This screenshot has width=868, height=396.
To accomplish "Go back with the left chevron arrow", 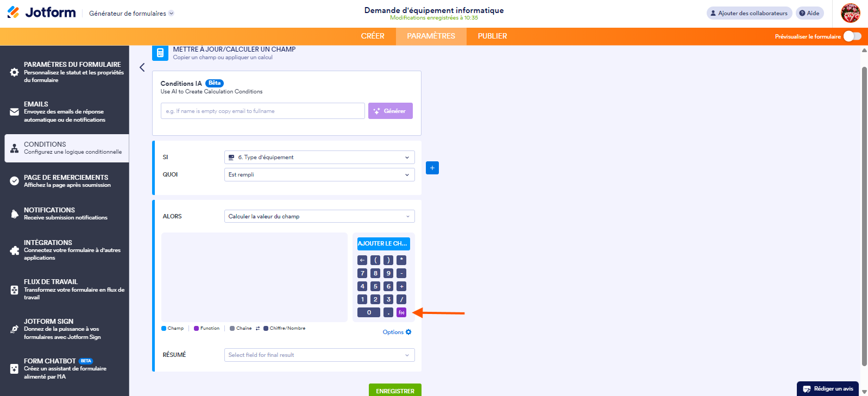I will [x=142, y=67].
